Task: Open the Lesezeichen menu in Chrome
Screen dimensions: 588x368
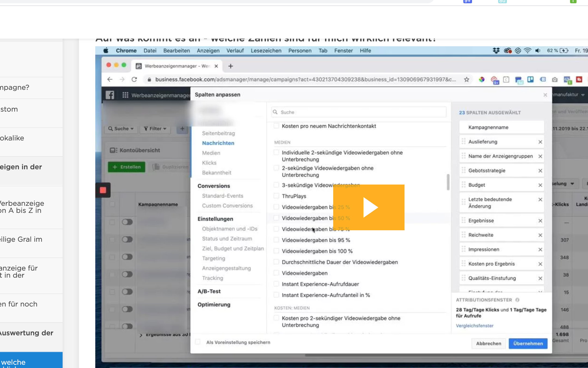Action: pyautogui.click(x=266, y=51)
